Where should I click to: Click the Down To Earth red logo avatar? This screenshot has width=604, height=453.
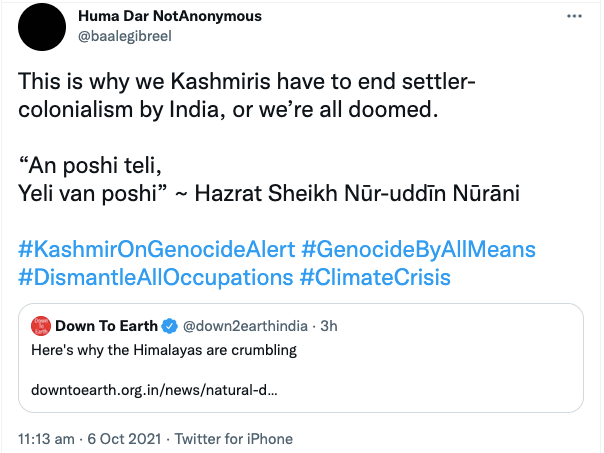coord(41,325)
